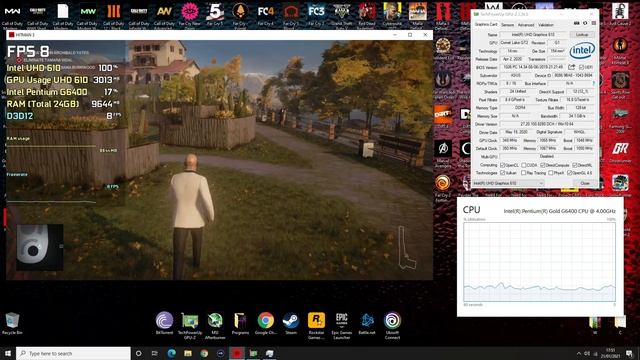The image size is (640, 360).
Task: Click the Close button in GPU-Z
Action: tap(585, 183)
